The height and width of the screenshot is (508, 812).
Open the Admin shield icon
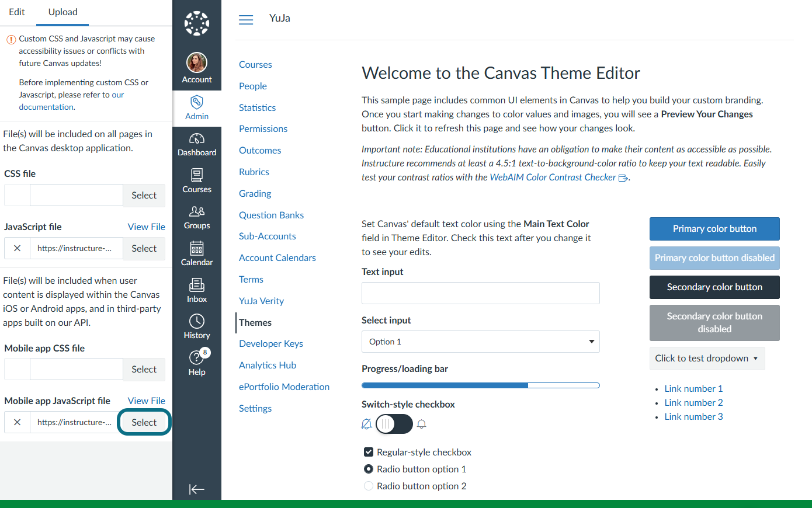pos(197,102)
